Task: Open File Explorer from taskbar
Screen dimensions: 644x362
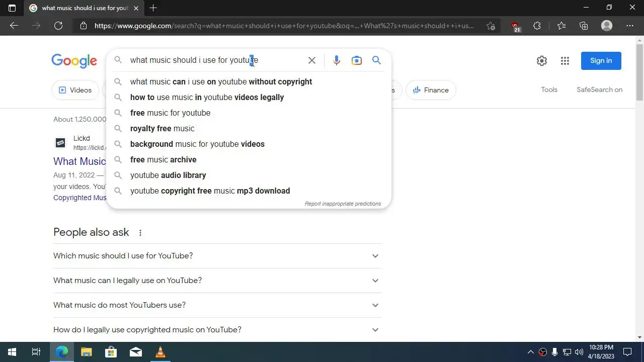Action: (87, 352)
